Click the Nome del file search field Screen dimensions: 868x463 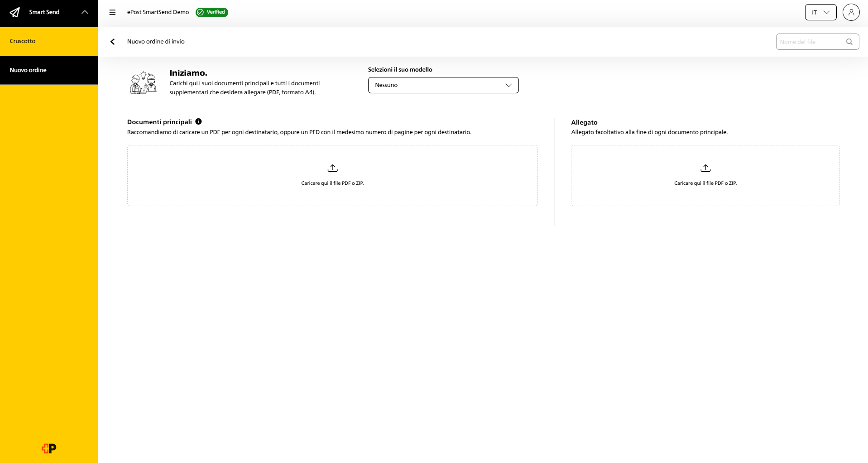(x=810, y=41)
